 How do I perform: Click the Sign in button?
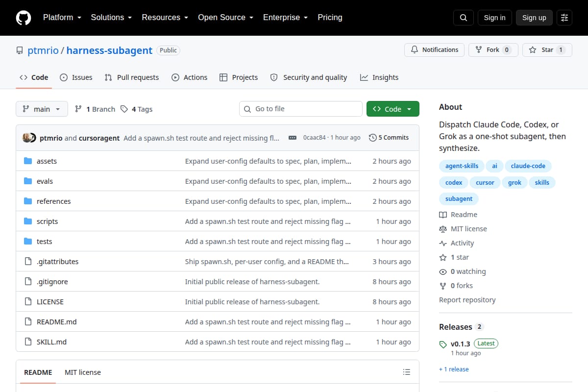(494, 18)
